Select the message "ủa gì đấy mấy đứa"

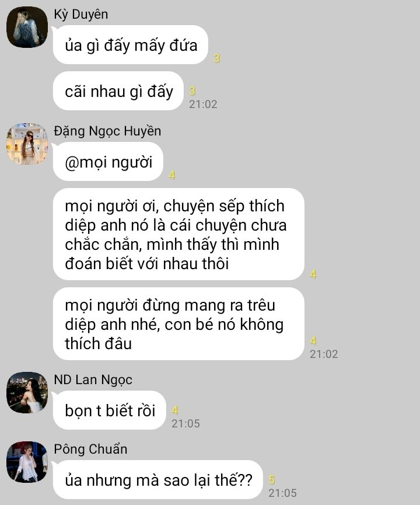point(131,45)
